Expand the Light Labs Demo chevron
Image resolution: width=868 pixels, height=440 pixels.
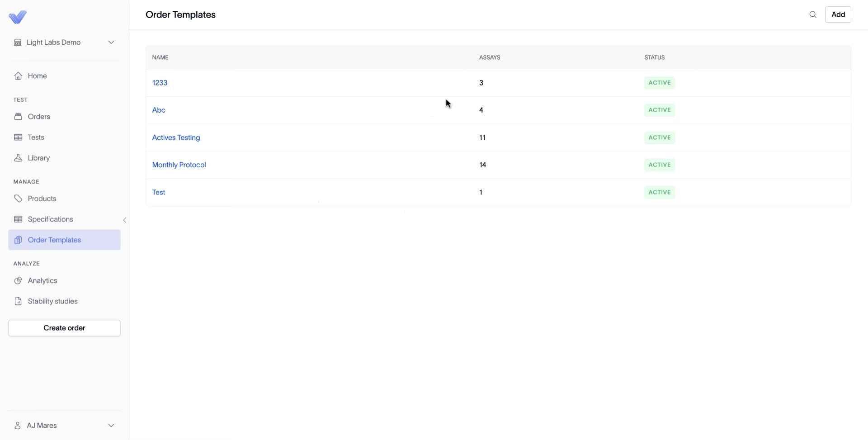(111, 43)
